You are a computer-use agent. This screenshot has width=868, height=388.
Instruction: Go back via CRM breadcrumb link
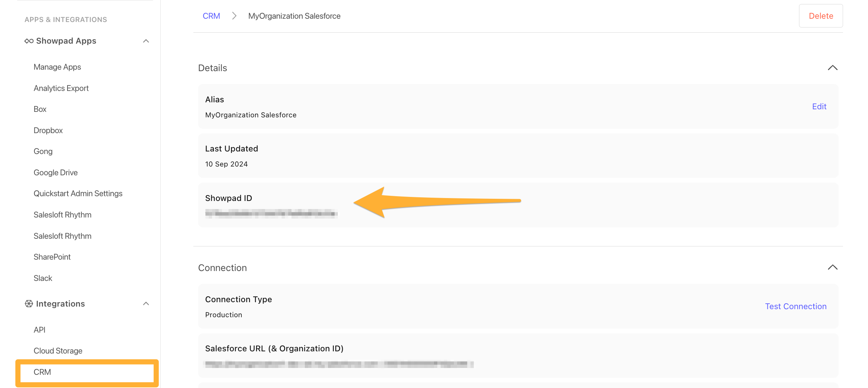click(211, 16)
